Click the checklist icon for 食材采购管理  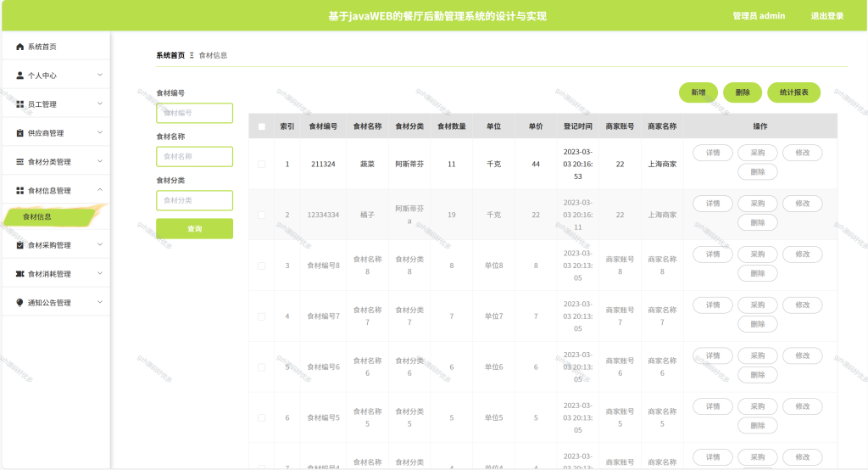coord(20,245)
